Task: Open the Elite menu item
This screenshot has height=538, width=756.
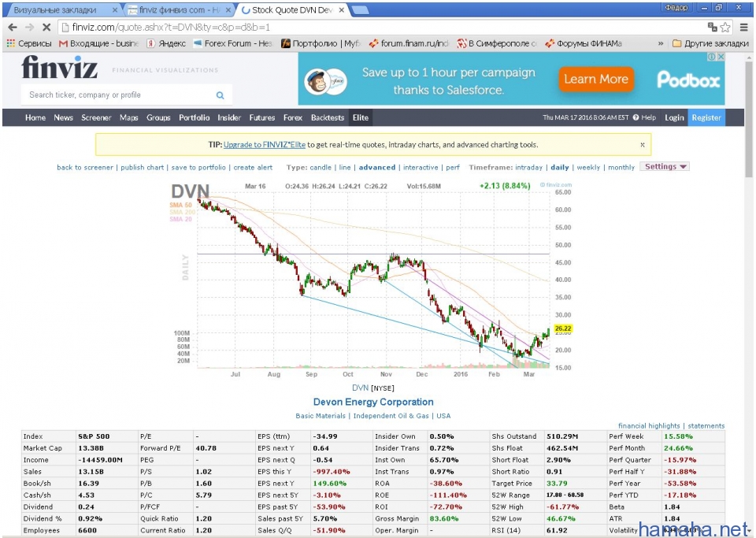Action: tap(360, 117)
